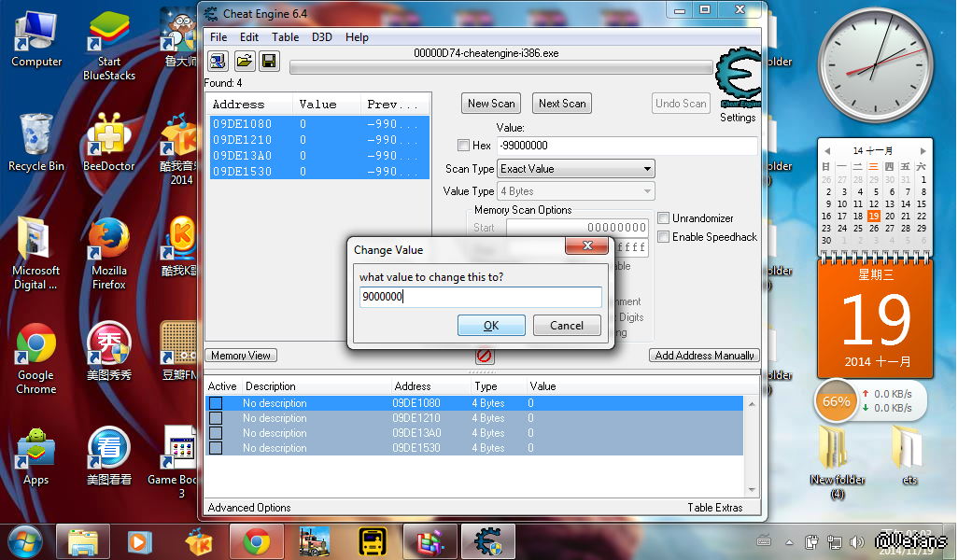958x560 pixels.
Task: Open Windows Explorer in taskbar
Action: point(83,541)
